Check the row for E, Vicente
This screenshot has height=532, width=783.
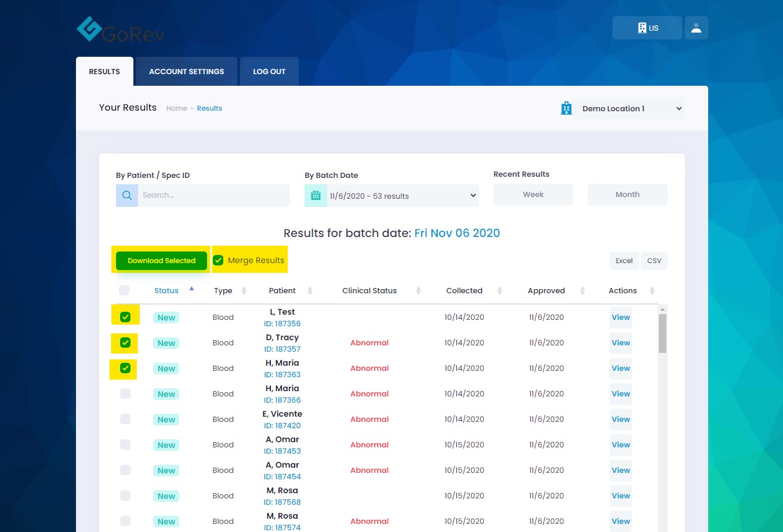(125, 419)
